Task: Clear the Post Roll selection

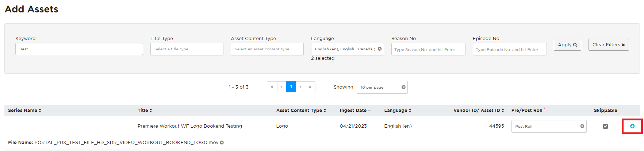Action: click(x=582, y=126)
